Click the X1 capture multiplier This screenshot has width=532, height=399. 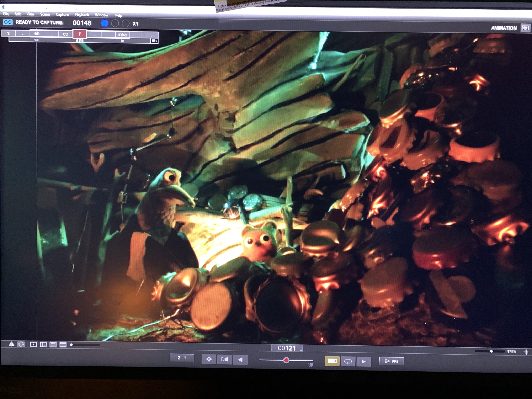[135, 23]
